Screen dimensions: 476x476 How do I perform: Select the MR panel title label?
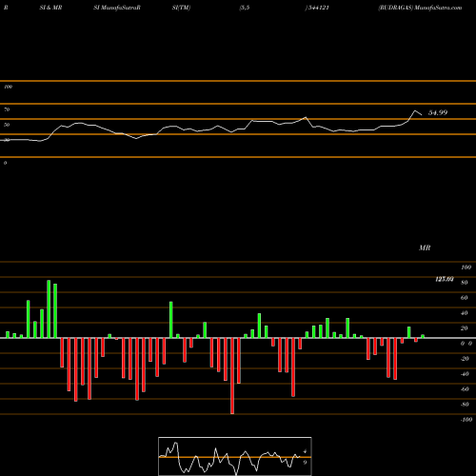tap(425, 248)
